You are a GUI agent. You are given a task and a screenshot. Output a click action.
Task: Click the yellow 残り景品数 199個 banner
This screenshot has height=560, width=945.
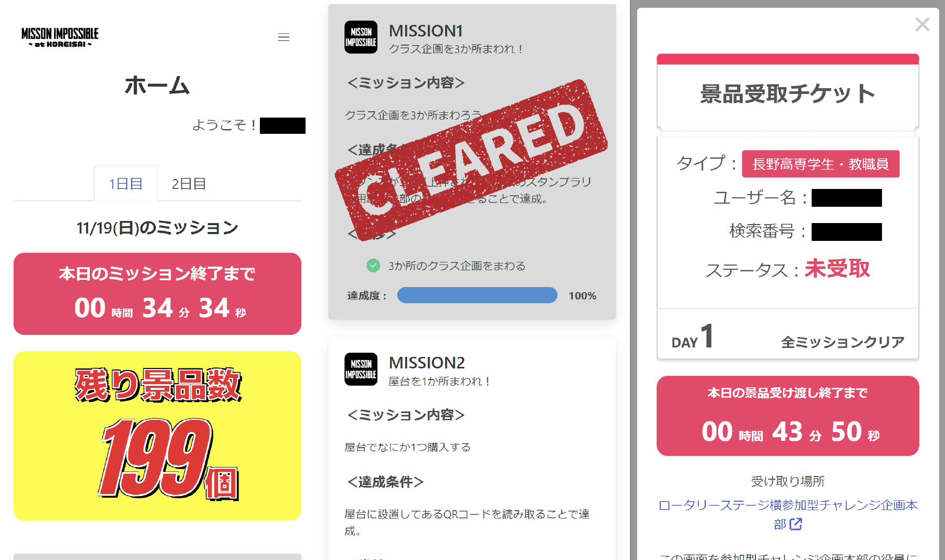click(157, 436)
